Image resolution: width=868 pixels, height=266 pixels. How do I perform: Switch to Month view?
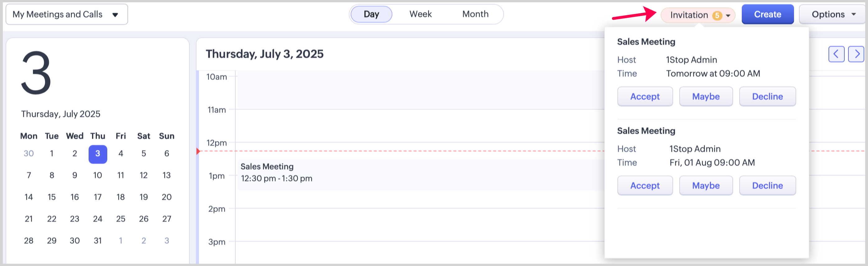[x=475, y=14]
